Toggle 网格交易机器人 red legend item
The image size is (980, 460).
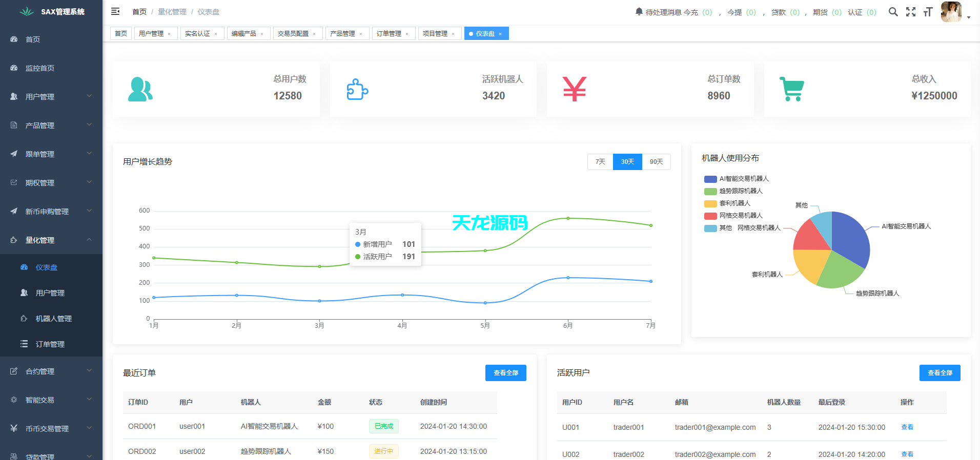tap(733, 216)
